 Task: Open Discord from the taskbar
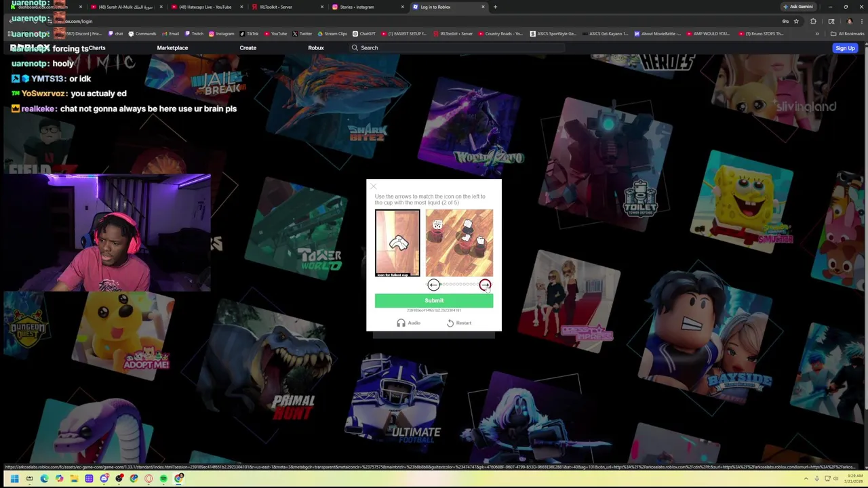[x=104, y=479]
